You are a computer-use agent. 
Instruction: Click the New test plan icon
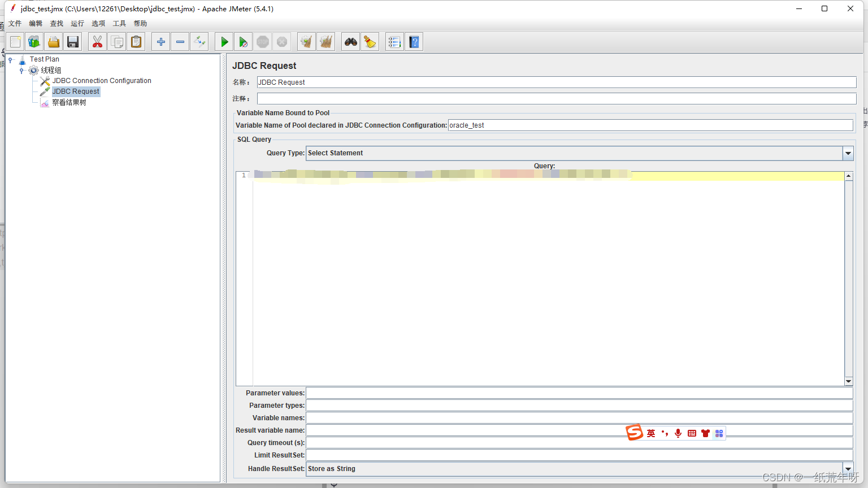(15, 42)
